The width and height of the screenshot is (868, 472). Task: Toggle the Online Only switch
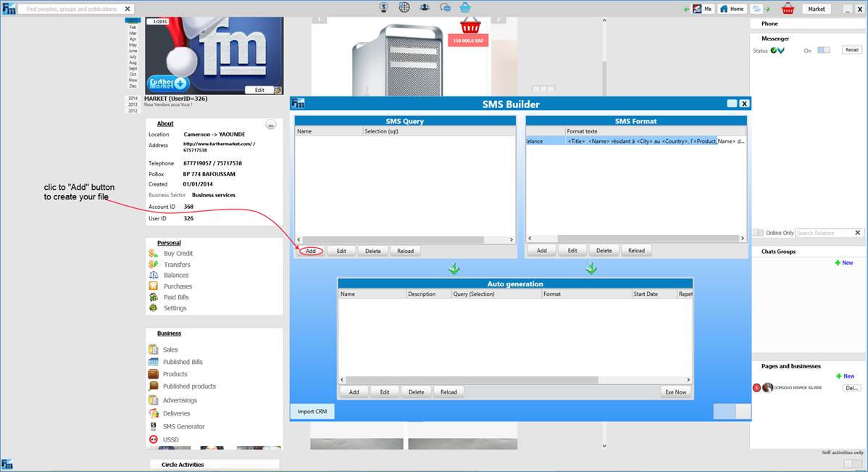click(x=757, y=233)
